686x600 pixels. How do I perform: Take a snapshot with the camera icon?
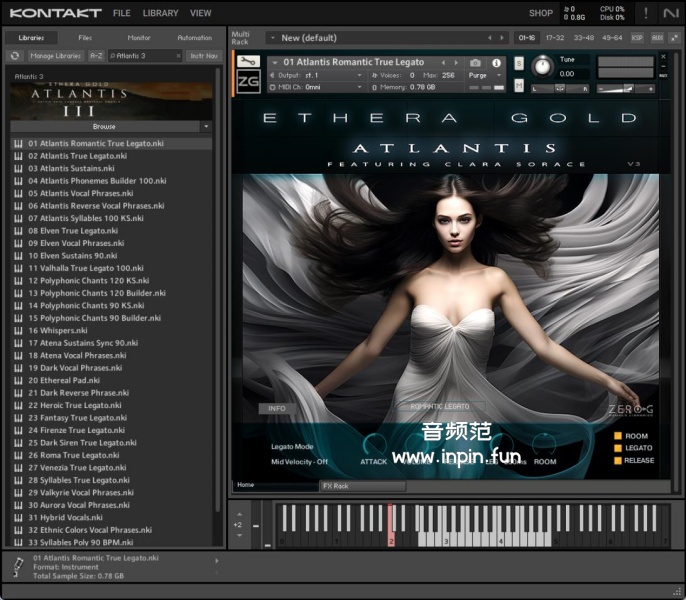476,63
